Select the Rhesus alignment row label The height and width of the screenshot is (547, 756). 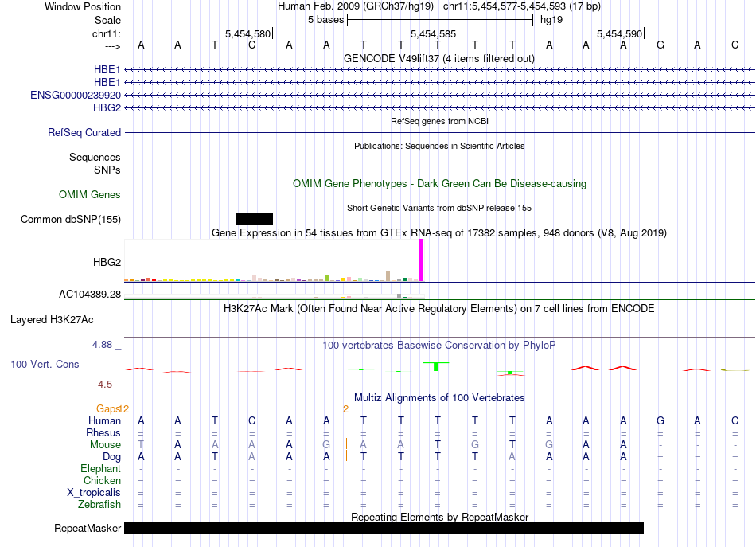[103, 432]
